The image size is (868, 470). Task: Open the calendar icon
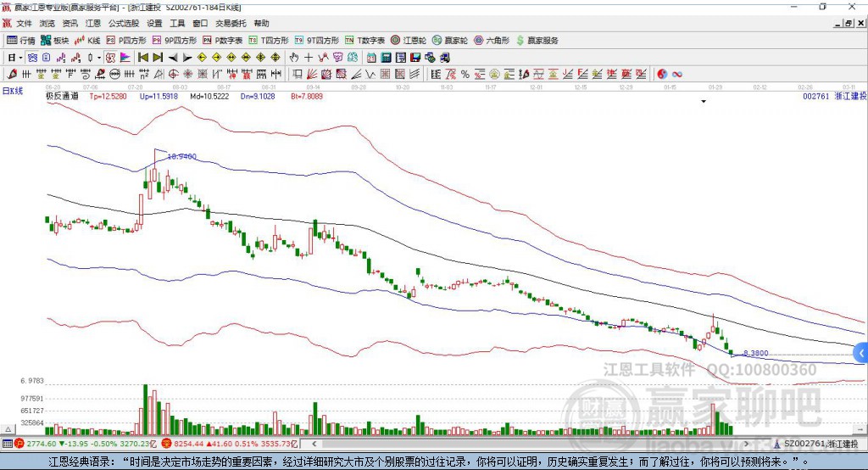point(371,58)
